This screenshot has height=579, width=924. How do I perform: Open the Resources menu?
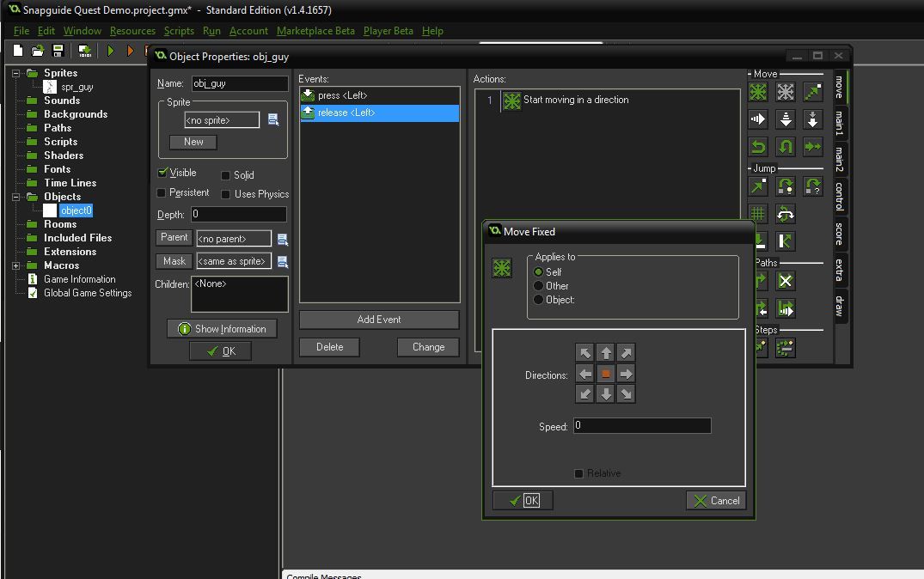click(x=132, y=31)
